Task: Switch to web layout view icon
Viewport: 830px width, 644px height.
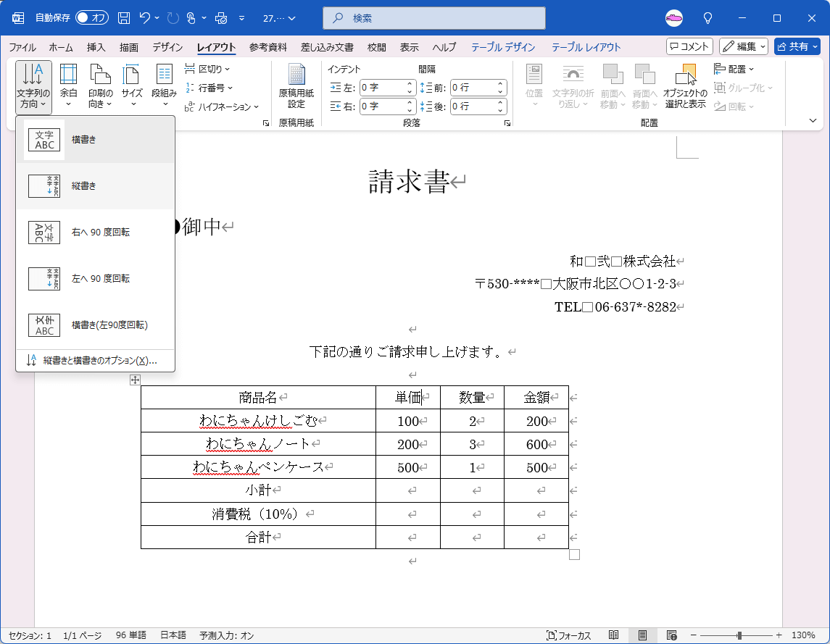Action: tap(672, 635)
